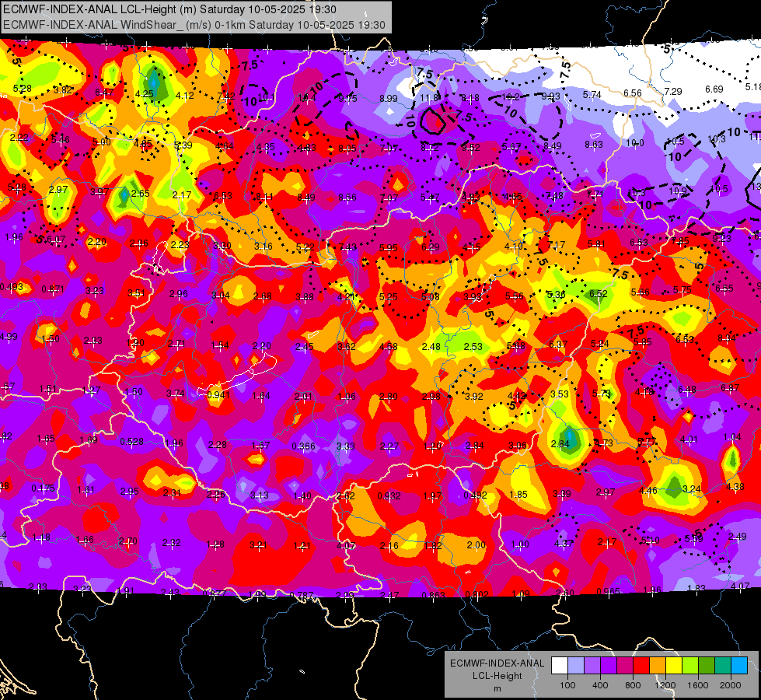Click the yellow legend swatch
This screenshot has width=761, height=700.
click(674, 666)
